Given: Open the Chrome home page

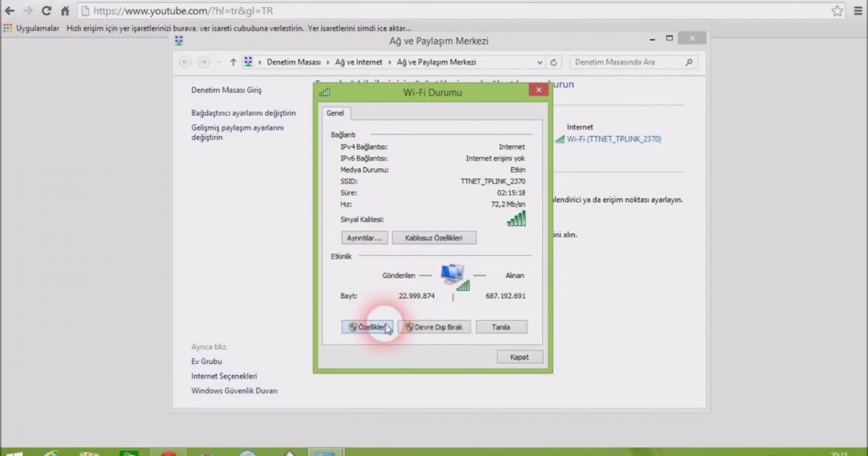Looking at the screenshot, I should pyautogui.click(x=65, y=11).
